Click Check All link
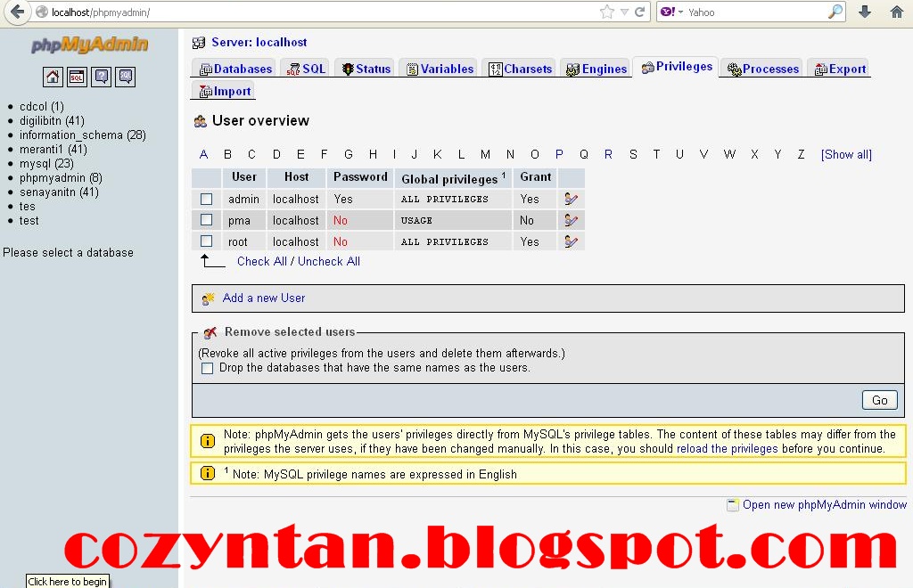The height and width of the screenshot is (588, 913). (x=262, y=262)
